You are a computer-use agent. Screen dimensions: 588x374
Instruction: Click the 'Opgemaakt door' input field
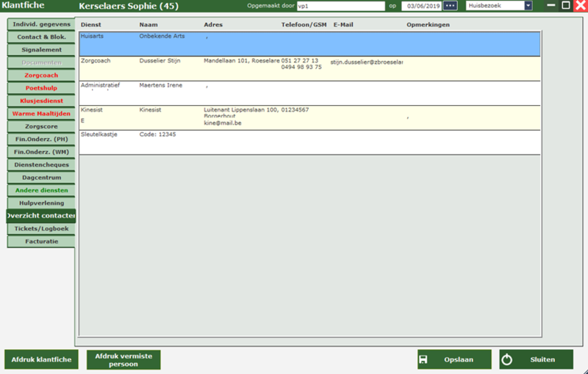point(335,6)
